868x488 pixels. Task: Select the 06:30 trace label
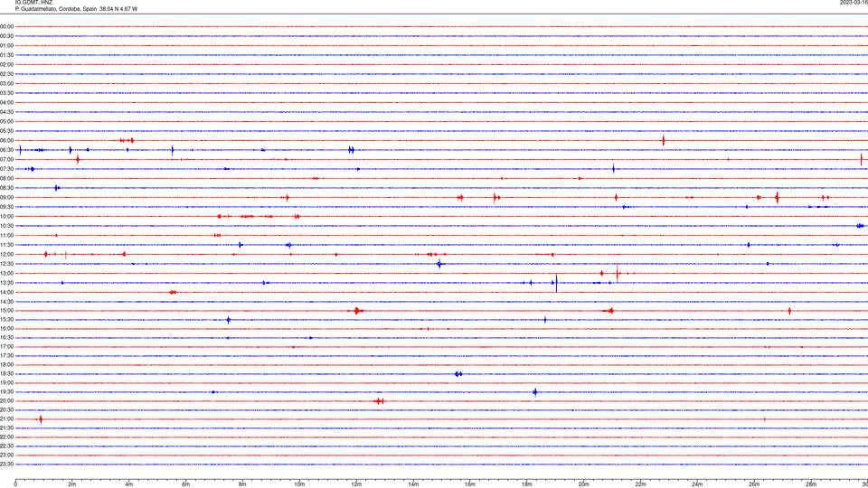click(6, 150)
